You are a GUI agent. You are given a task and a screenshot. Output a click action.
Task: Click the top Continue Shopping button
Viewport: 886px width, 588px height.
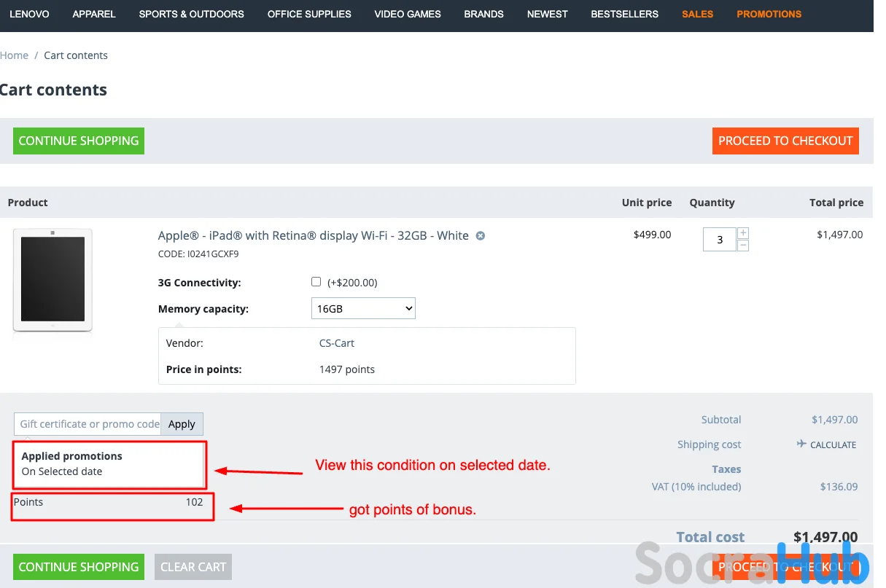(79, 141)
